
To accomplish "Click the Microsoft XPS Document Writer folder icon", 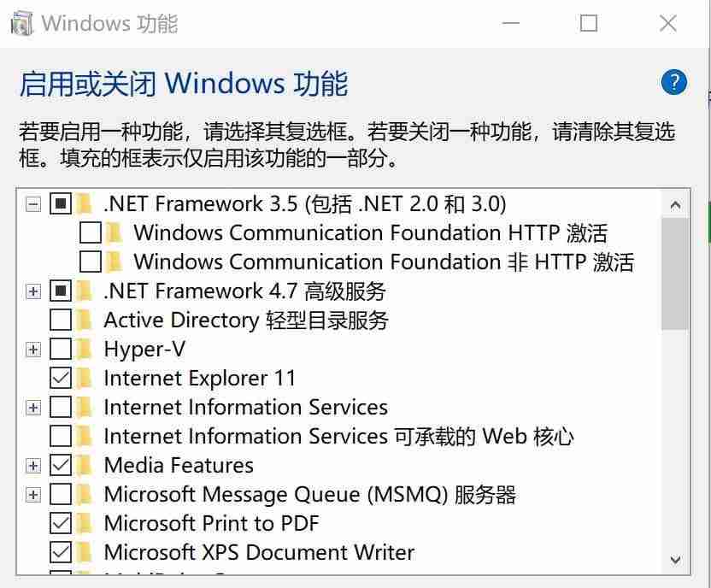I will coord(85,552).
